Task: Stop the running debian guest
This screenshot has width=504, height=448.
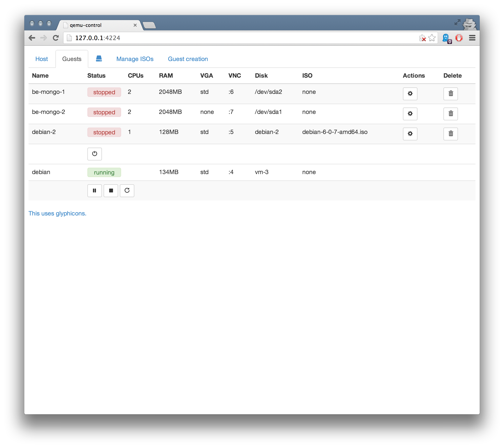Action: (111, 191)
